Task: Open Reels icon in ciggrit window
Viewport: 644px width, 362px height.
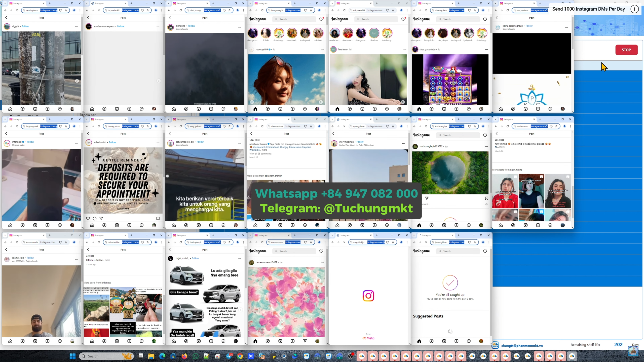Action: (x=35, y=109)
